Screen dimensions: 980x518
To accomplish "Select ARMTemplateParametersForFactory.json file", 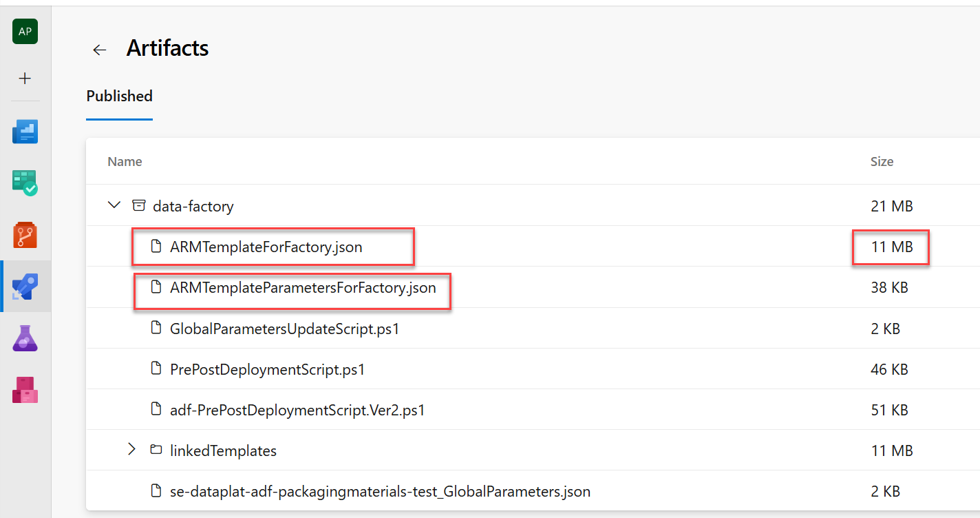I will [303, 288].
